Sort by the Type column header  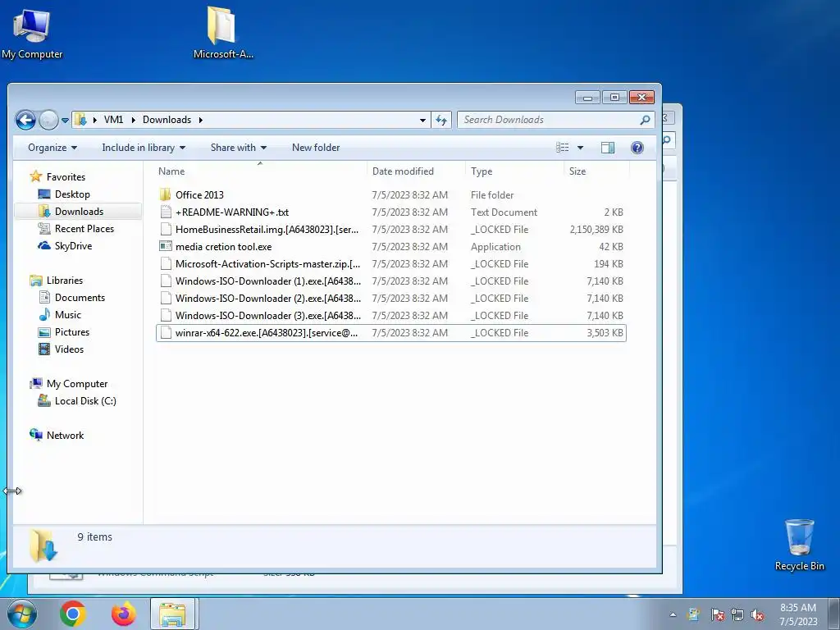point(482,171)
